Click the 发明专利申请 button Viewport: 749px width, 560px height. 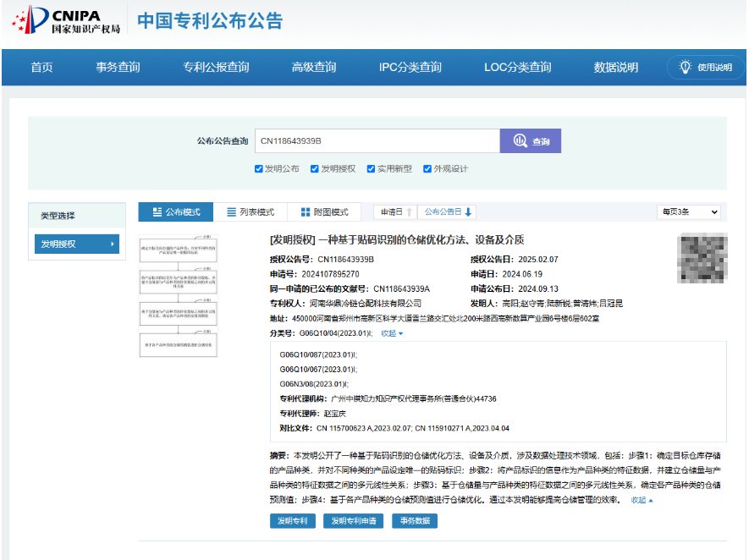(x=354, y=521)
